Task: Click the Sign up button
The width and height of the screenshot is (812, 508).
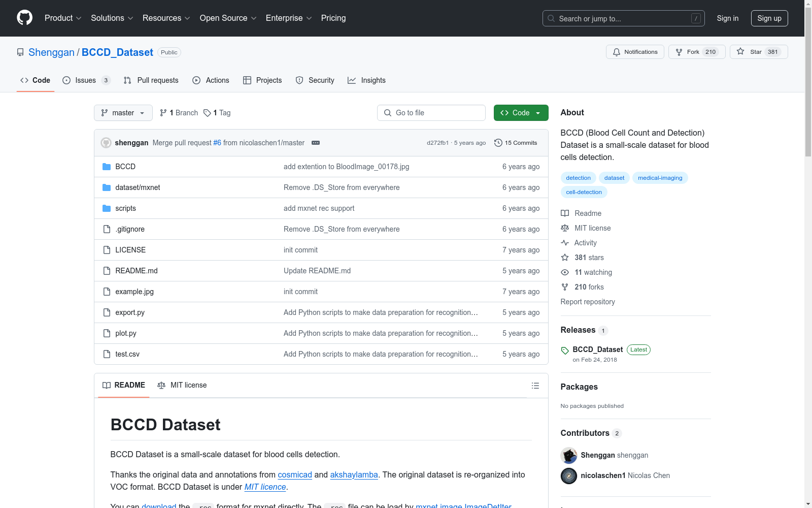Action: point(769,18)
